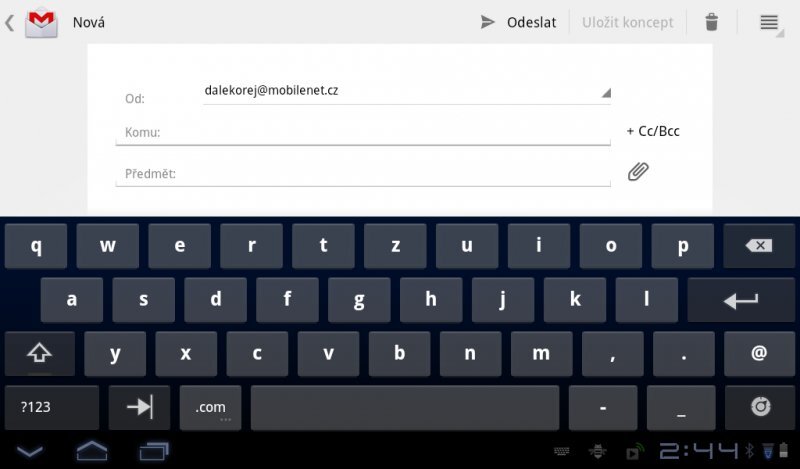Tap the q key
The height and width of the screenshot is (469, 800).
[x=36, y=246]
